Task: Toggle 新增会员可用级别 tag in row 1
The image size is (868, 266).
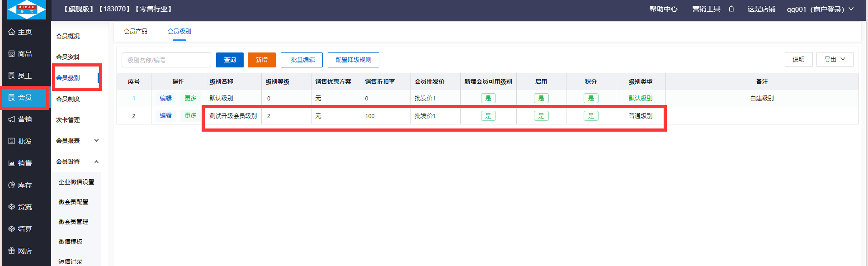Action: [488, 98]
